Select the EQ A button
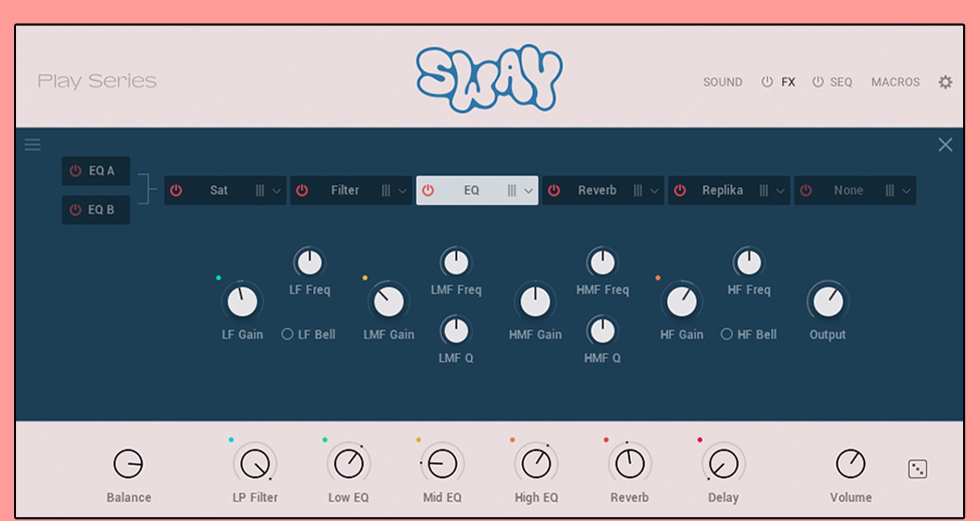The image size is (980, 521). 96,171
